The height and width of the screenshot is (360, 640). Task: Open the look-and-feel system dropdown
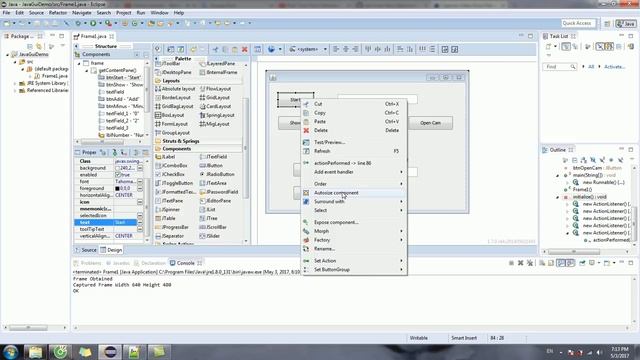point(308,49)
